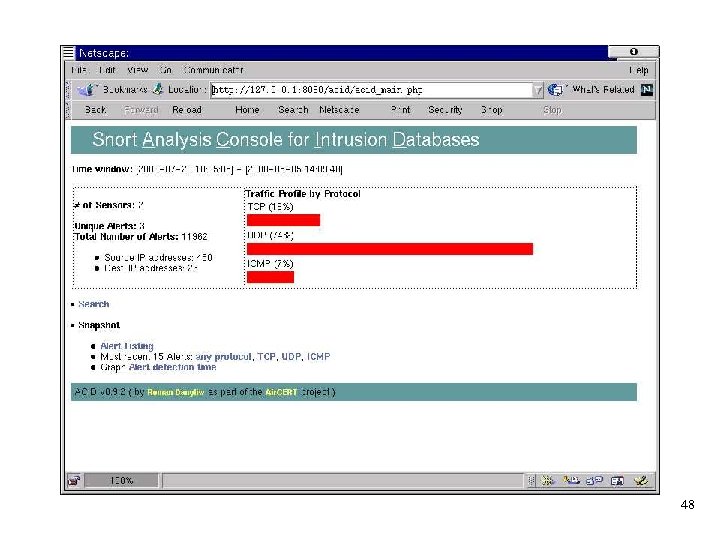Click the Composer component bar icon
The image size is (720, 540).
click(641, 481)
